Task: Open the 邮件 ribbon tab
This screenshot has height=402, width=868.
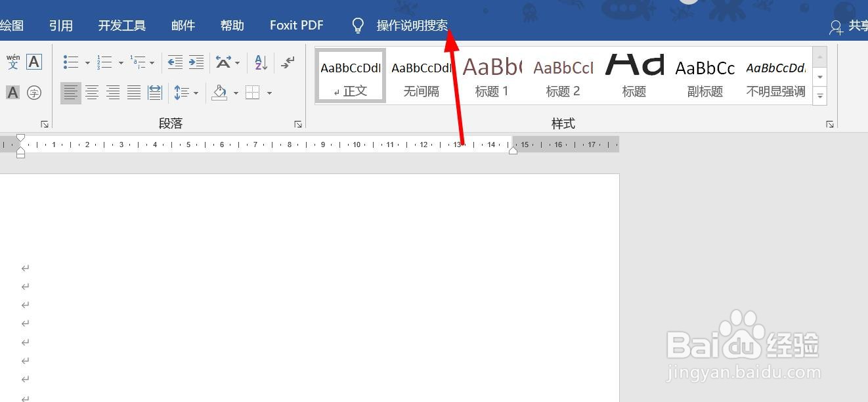Action: [x=183, y=26]
